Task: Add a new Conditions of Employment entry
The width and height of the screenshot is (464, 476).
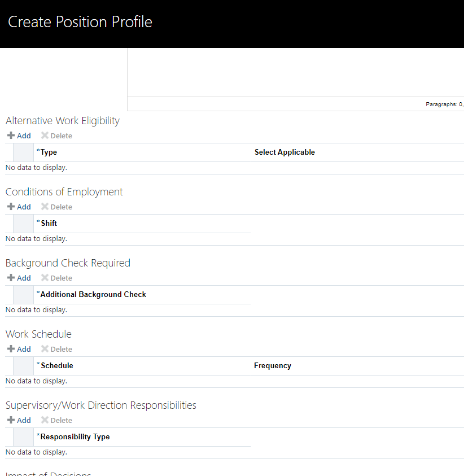Action: [19, 207]
